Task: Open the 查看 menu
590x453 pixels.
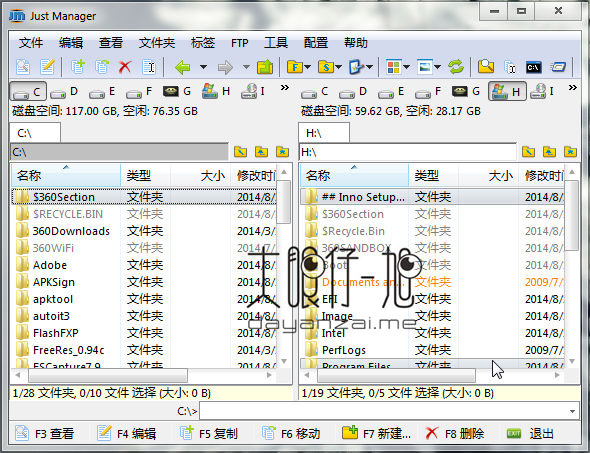Action: pyautogui.click(x=111, y=43)
